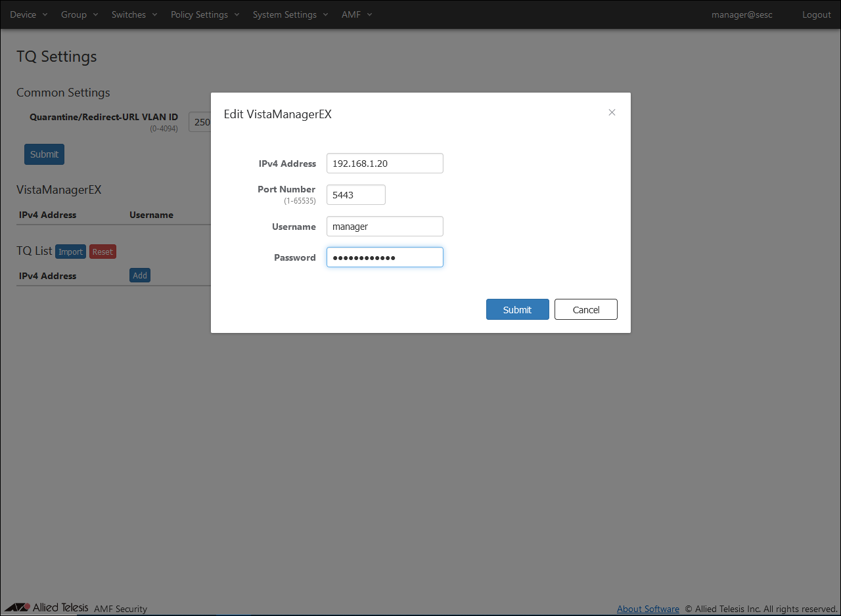Click the Username field containing manager
Image resolution: width=841 pixels, height=616 pixels.
tap(385, 227)
